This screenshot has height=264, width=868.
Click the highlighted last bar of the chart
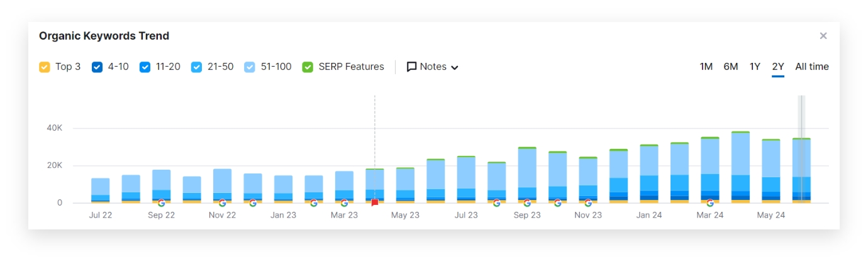coord(801,170)
